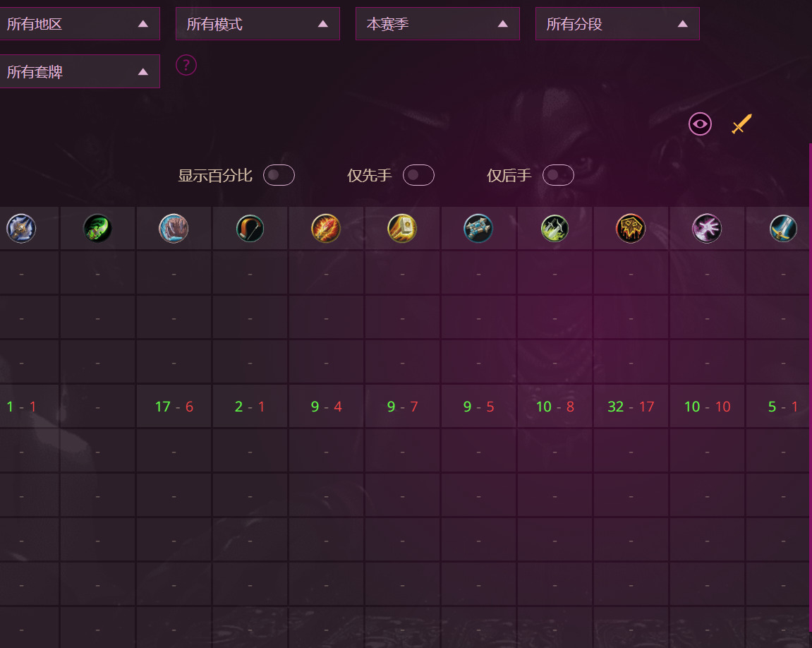
Task: Select the 10 - 10 record cell
Action: 707,407
